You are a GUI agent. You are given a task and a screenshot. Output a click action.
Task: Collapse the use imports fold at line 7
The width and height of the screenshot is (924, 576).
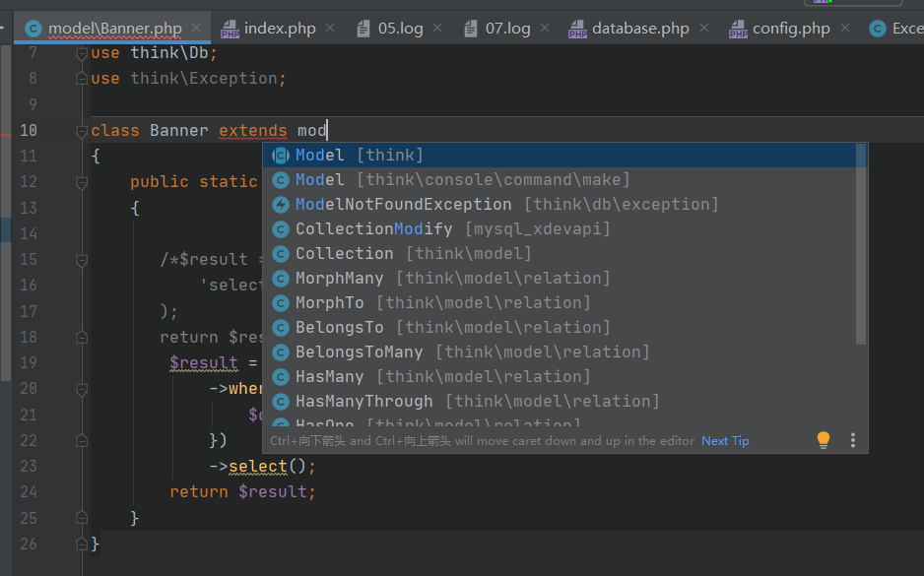(x=82, y=53)
